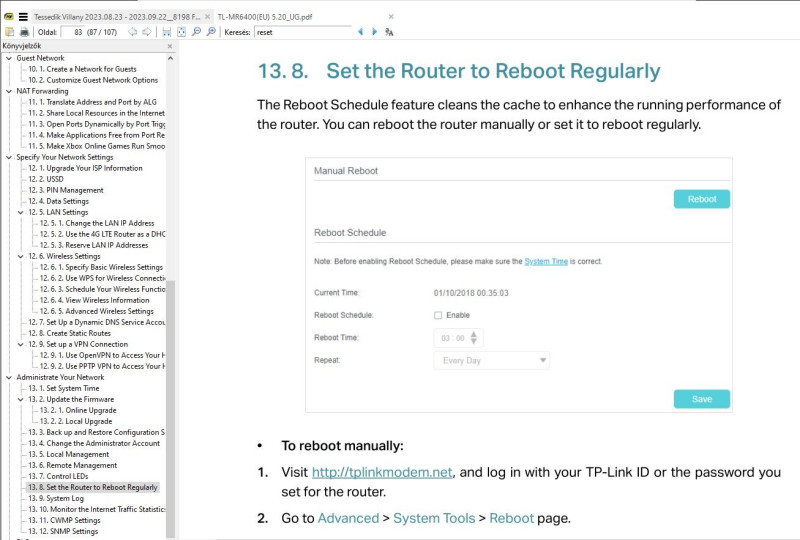Open 10.2 Customize Guest Network Options
The width and height of the screenshot is (800, 540).
(x=93, y=80)
